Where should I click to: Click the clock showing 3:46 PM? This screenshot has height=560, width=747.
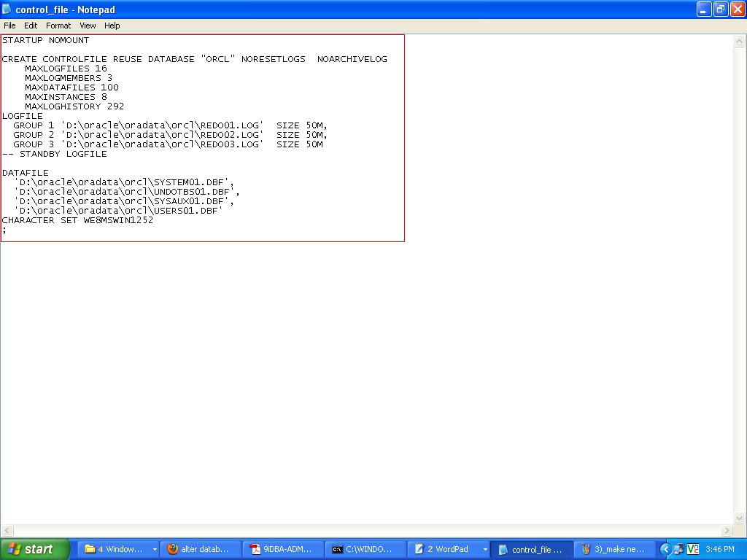click(x=721, y=548)
